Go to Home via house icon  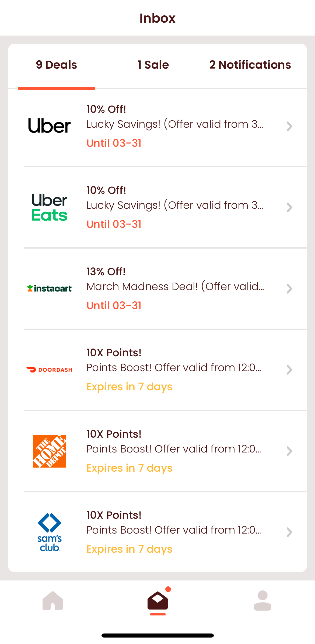[x=52, y=600]
